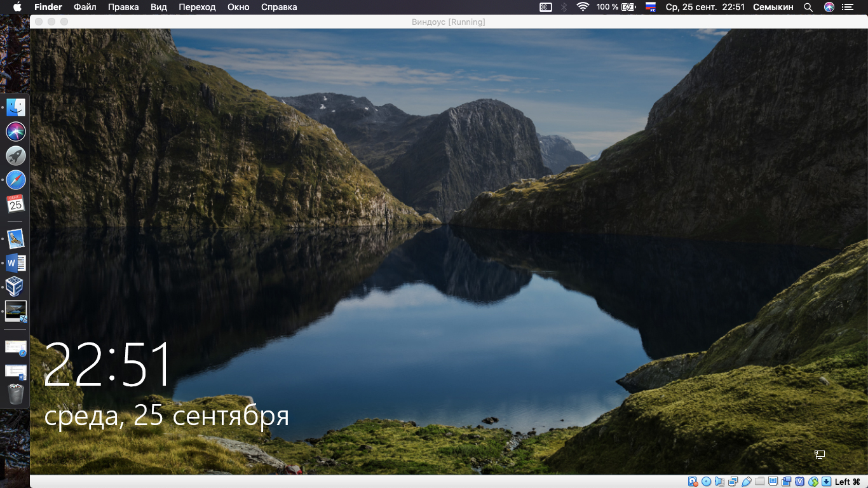Open the Russian input source menu
This screenshot has height=488, width=868.
(x=649, y=7)
